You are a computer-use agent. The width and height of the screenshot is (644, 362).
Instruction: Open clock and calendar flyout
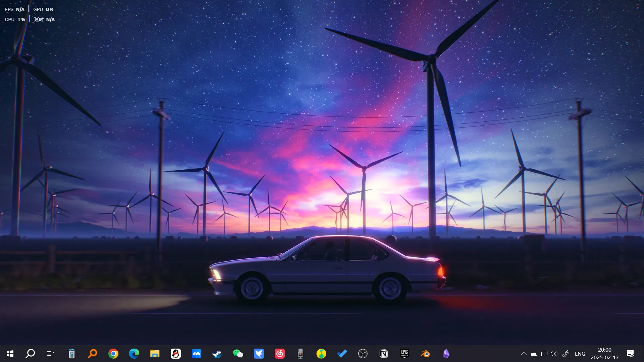604,354
